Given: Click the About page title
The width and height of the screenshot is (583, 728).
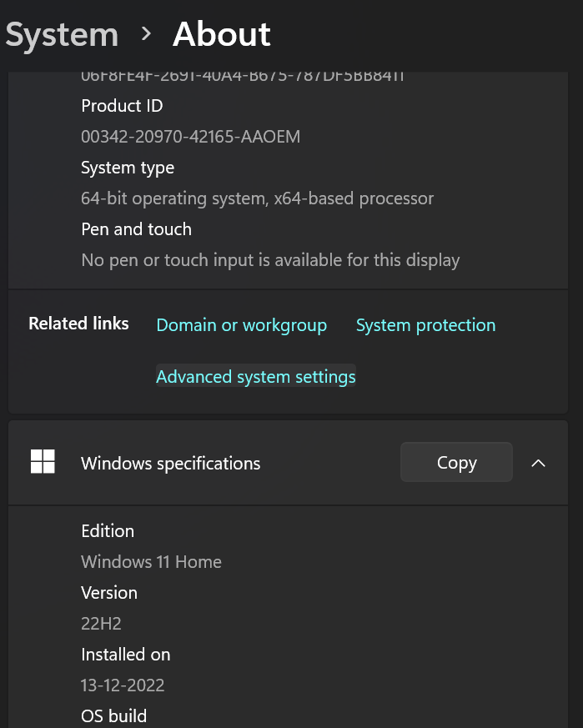Looking at the screenshot, I should click(221, 35).
